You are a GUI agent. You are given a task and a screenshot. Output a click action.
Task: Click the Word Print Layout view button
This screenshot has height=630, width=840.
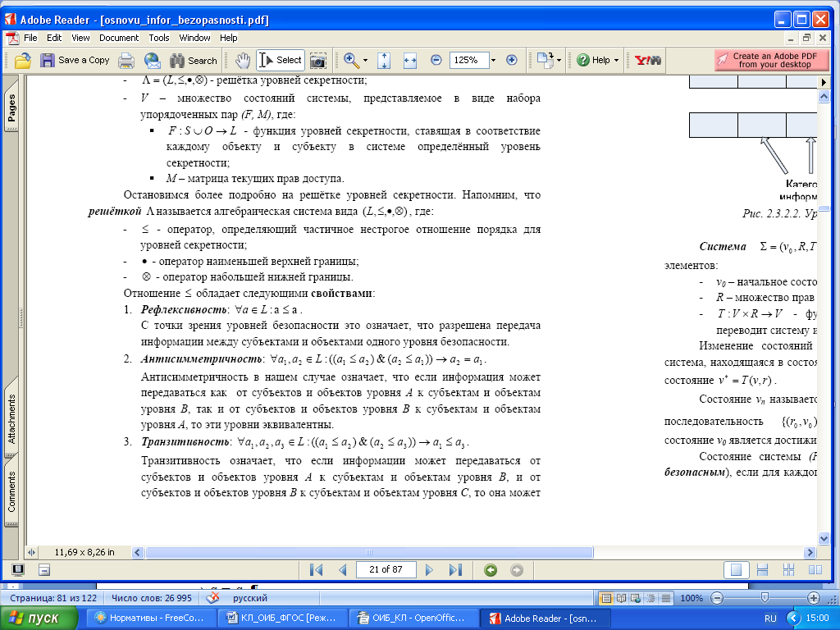pos(606,598)
